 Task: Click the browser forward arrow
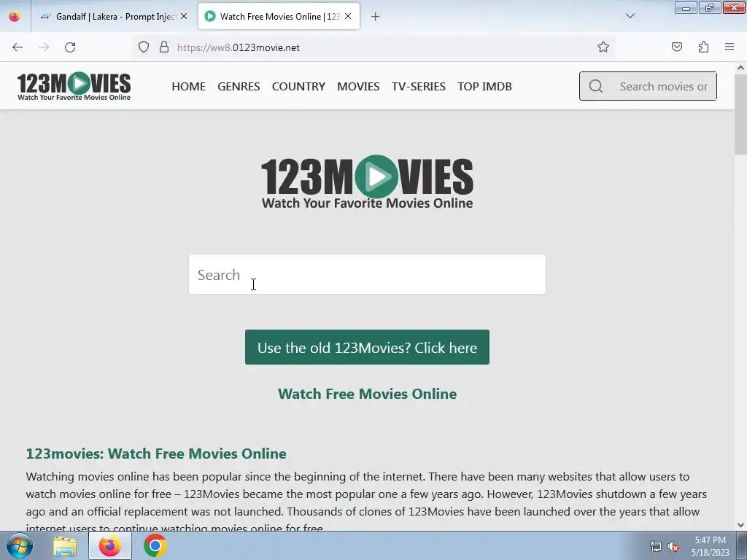click(x=44, y=47)
